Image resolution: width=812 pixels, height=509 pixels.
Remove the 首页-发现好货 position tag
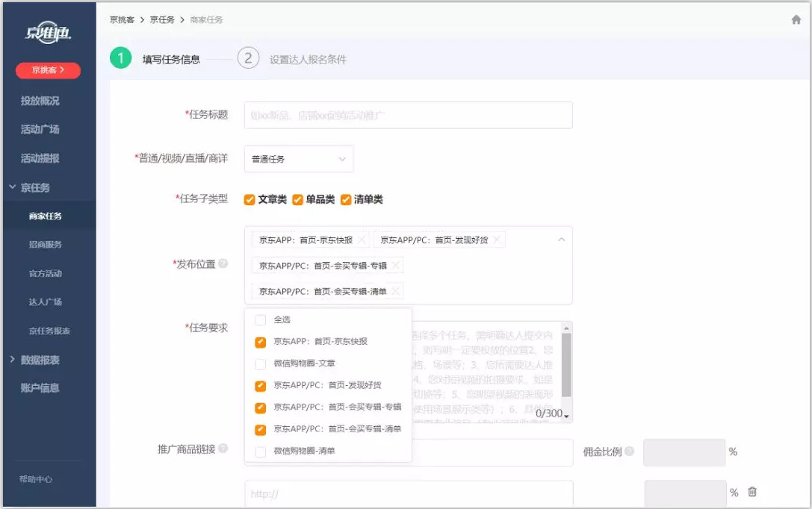(497, 240)
